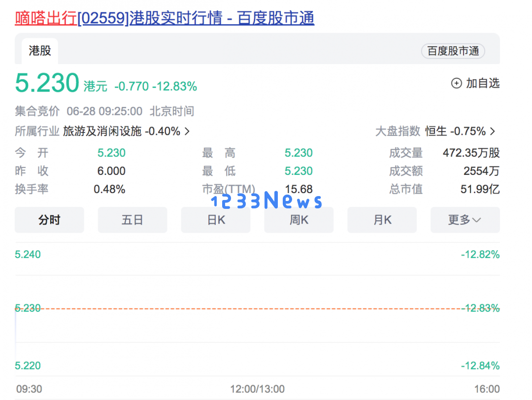
Task: Click the 总市值 value 51.99亿
Action: 480,189
